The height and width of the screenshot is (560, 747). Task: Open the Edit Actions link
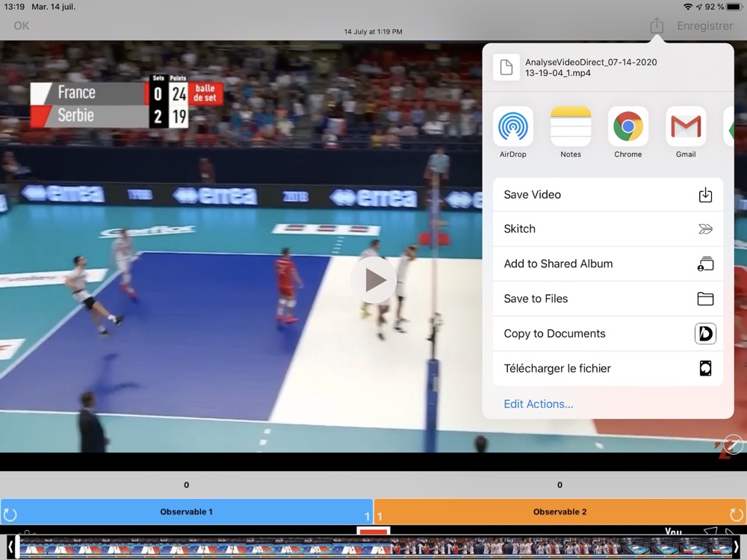click(x=539, y=404)
